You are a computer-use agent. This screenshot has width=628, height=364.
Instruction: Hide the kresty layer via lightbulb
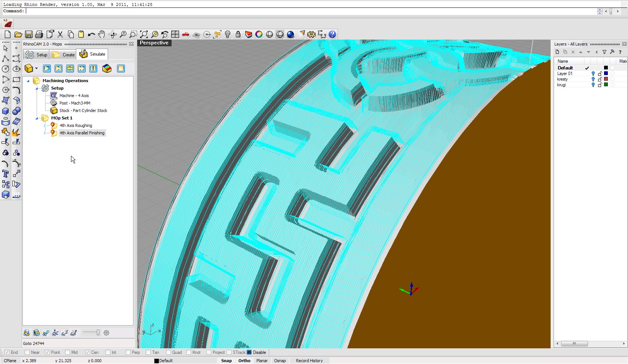[593, 79]
